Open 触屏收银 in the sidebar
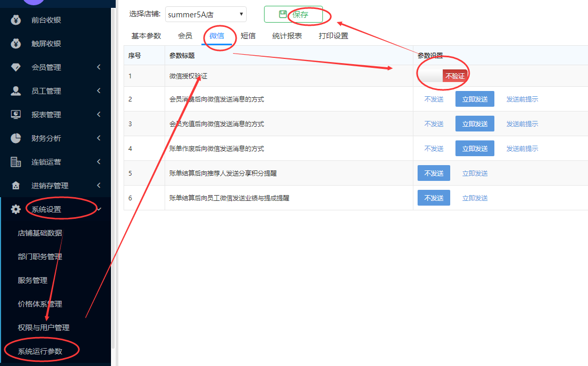The height and width of the screenshot is (366, 588). click(46, 44)
